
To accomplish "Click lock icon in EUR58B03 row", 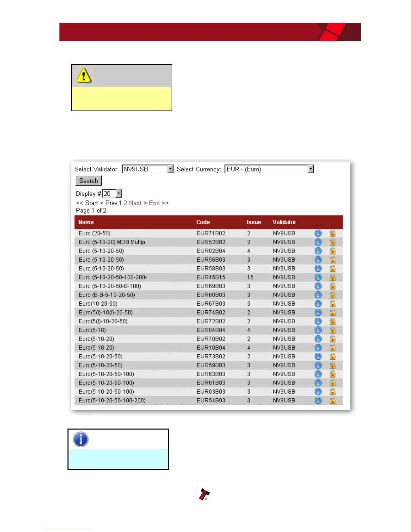I will 332,268.
